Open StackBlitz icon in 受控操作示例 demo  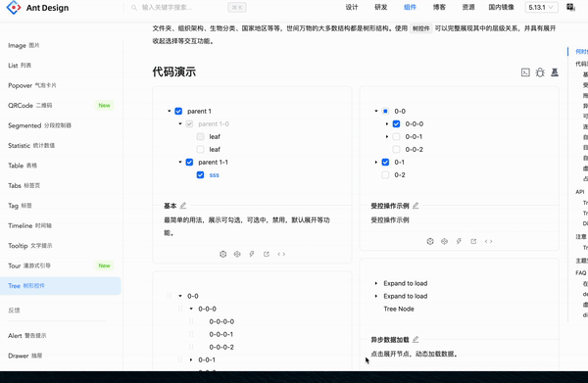click(459, 241)
